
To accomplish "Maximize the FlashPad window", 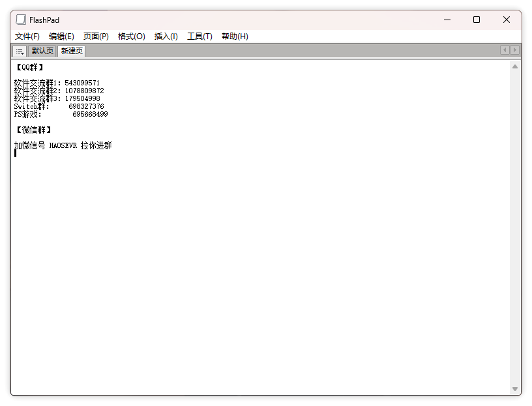I will click(477, 20).
